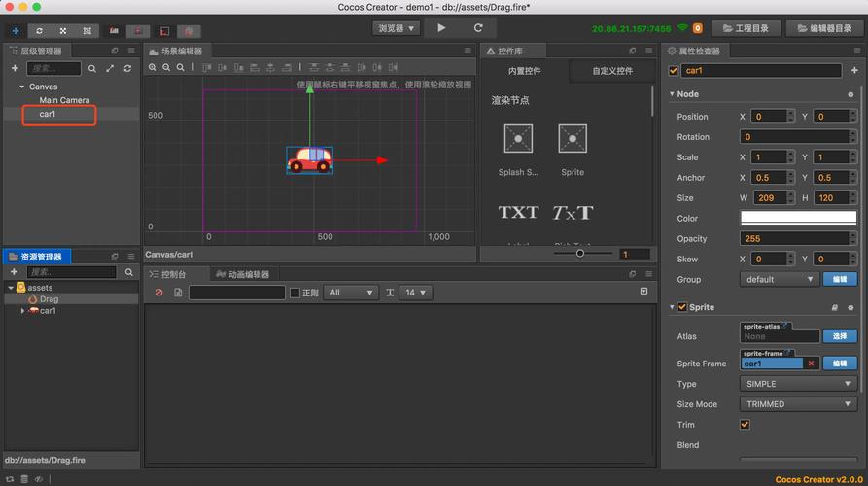
Task: Open the inspector panel menu icon
Action: 857,51
